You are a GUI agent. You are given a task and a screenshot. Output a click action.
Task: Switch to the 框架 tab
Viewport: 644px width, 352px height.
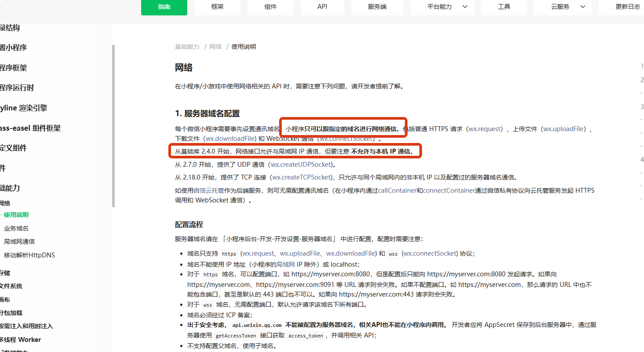217,7
